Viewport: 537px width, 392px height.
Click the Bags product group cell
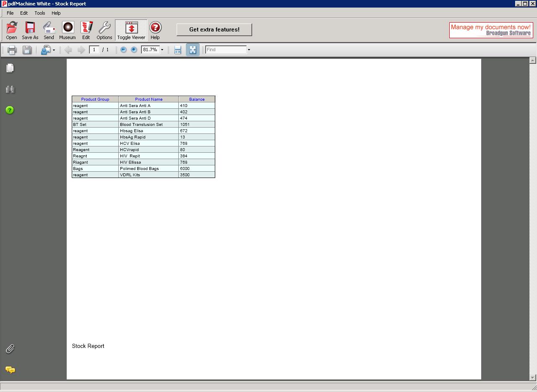(x=95, y=169)
